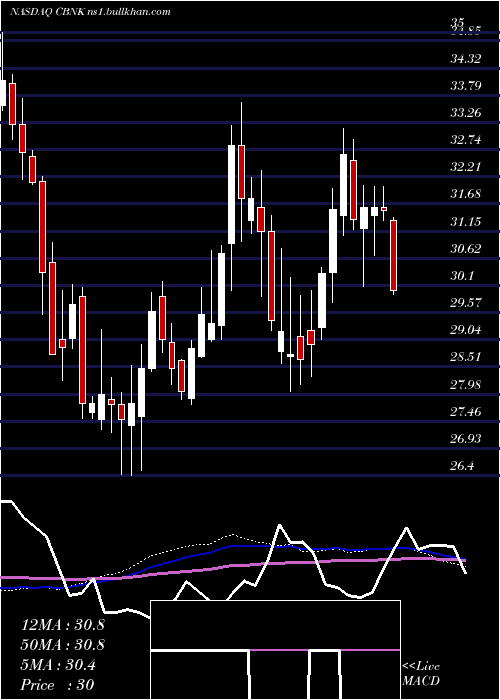Select the 32.21 price axis label
Viewport: 500px width, 700px height.
(x=466, y=167)
